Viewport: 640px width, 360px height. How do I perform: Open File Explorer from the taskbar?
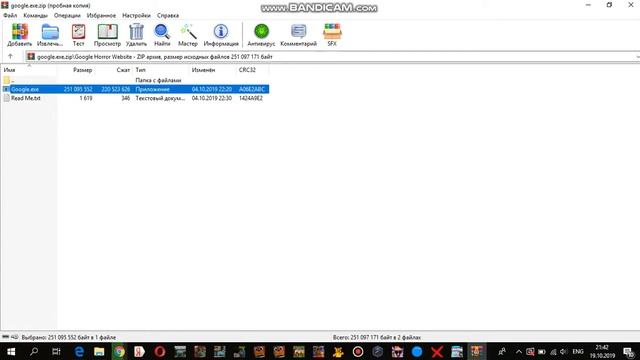tap(99, 351)
